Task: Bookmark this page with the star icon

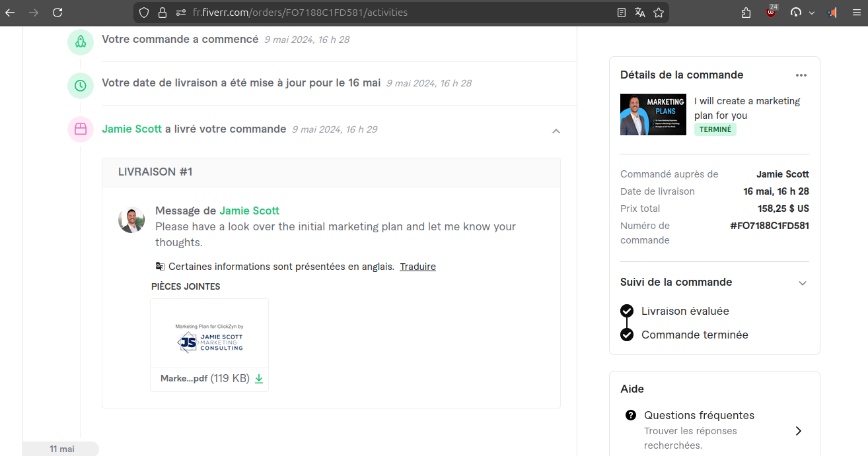Action: point(658,13)
